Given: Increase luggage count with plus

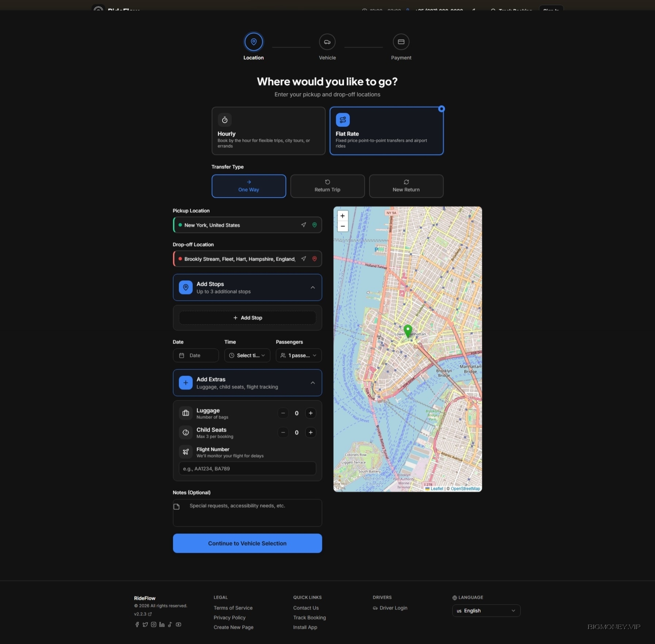Looking at the screenshot, I should [x=311, y=413].
